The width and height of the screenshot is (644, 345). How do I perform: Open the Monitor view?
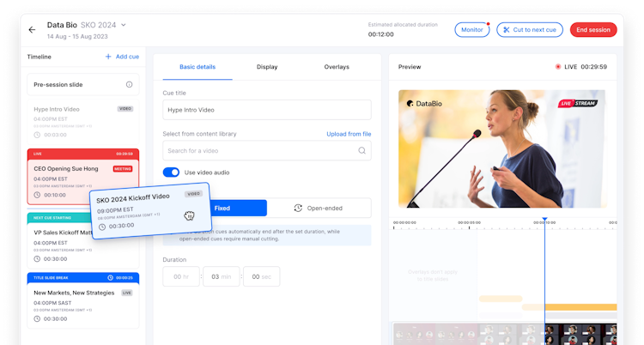472,29
